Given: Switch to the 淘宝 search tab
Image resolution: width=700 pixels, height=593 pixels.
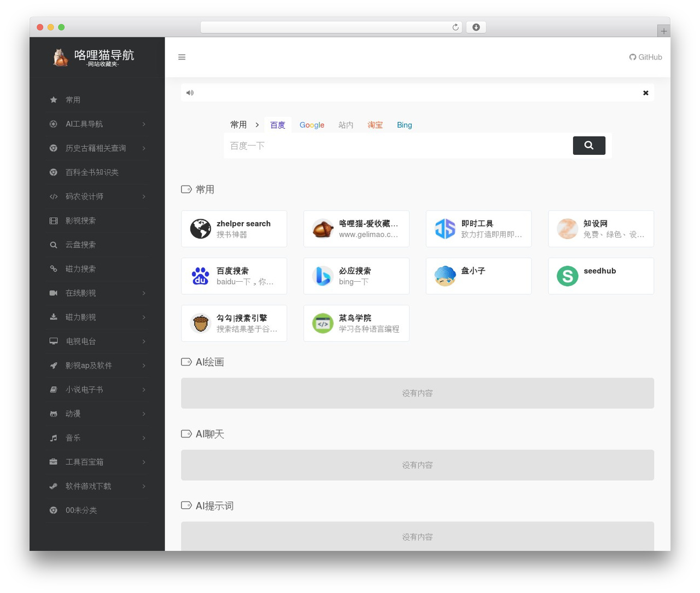Looking at the screenshot, I should pyautogui.click(x=375, y=125).
